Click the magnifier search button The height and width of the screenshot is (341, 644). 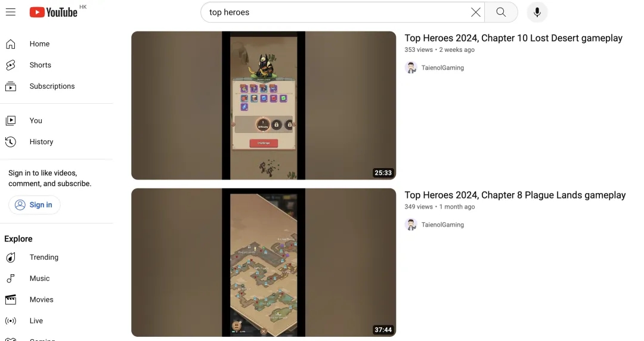point(501,13)
